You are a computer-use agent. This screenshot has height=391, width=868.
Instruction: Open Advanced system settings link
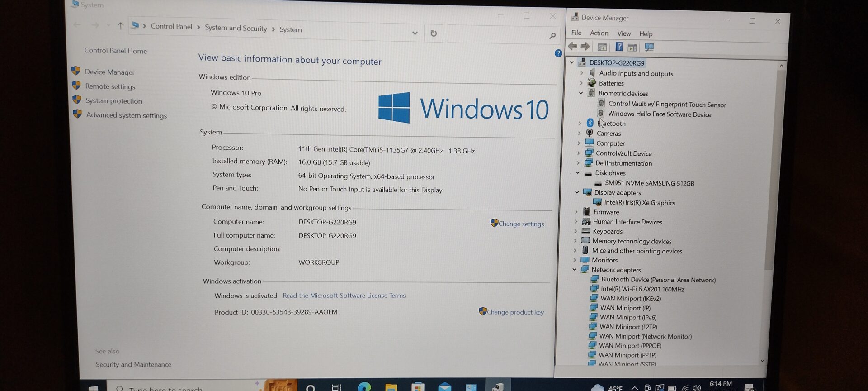tap(127, 115)
